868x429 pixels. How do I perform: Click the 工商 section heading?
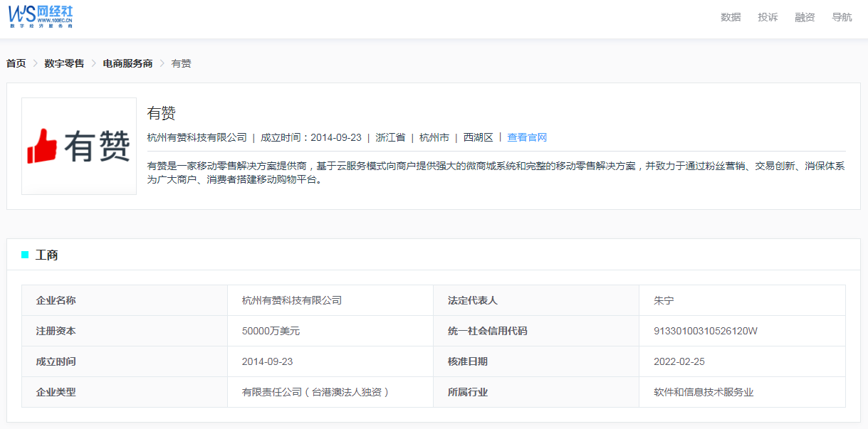[x=47, y=255]
